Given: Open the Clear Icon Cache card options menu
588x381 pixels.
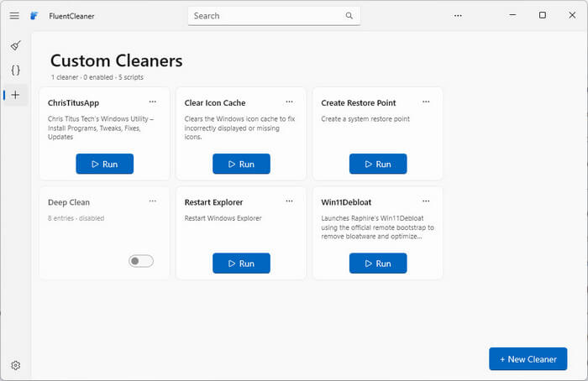Looking at the screenshot, I should (289, 102).
